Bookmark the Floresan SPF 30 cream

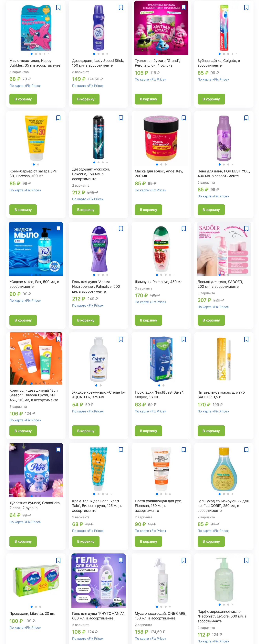coord(58,118)
